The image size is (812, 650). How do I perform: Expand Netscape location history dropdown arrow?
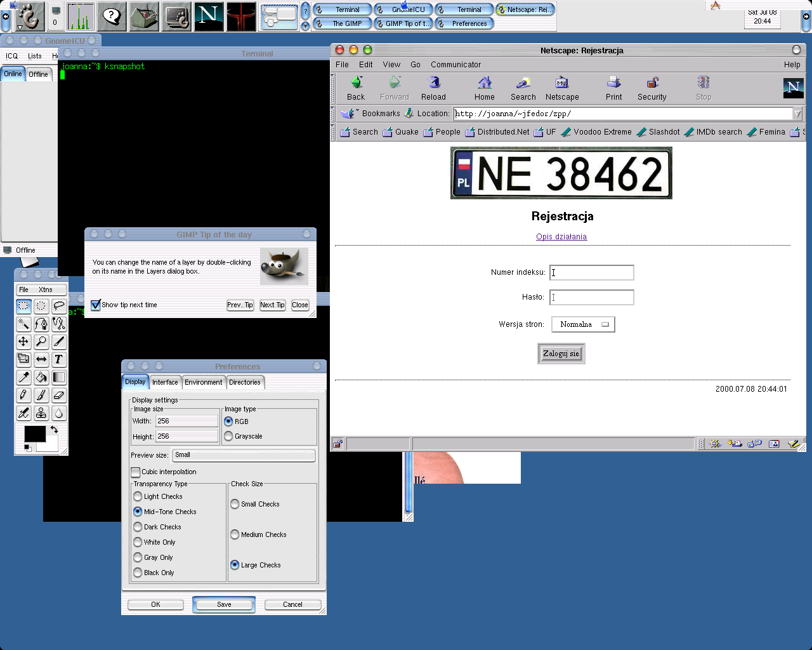pyautogui.click(x=797, y=114)
